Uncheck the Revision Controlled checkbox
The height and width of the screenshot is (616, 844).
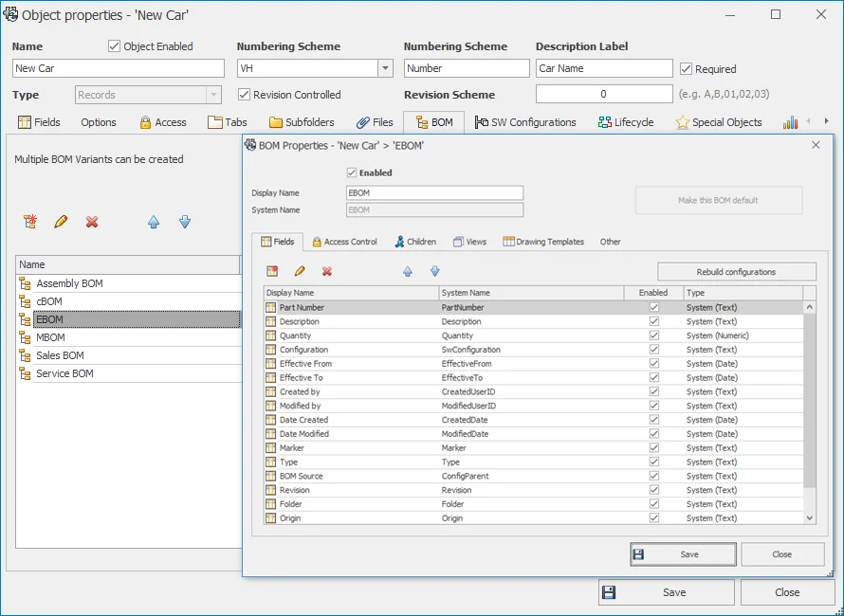[x=244, y=95]
